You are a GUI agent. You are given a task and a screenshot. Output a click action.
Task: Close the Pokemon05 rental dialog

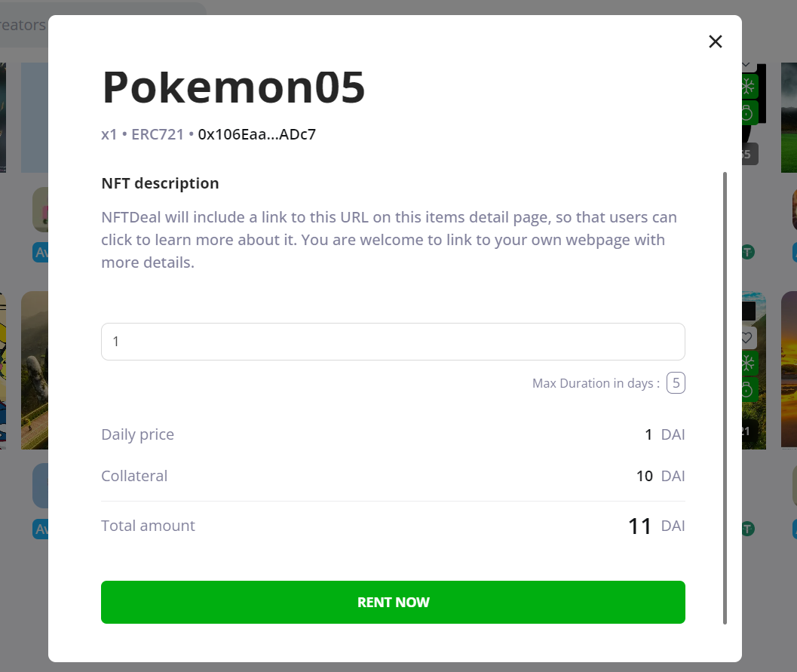716,41
